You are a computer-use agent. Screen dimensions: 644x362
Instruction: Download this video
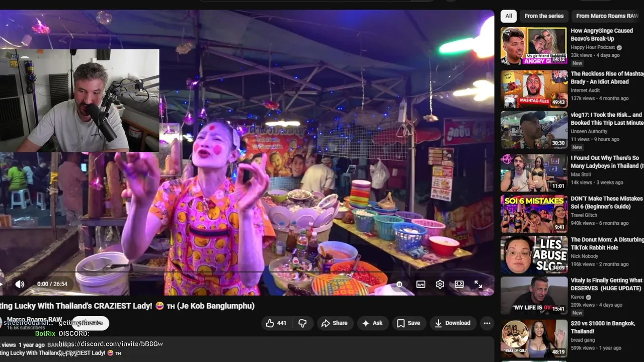pyautogui.click(x=452, y=323)
